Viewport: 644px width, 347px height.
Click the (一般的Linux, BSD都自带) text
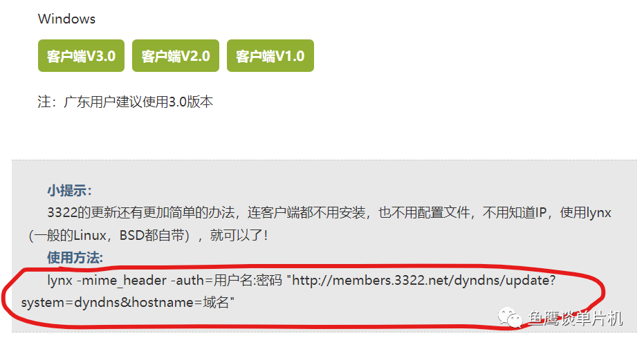point(109,235)
